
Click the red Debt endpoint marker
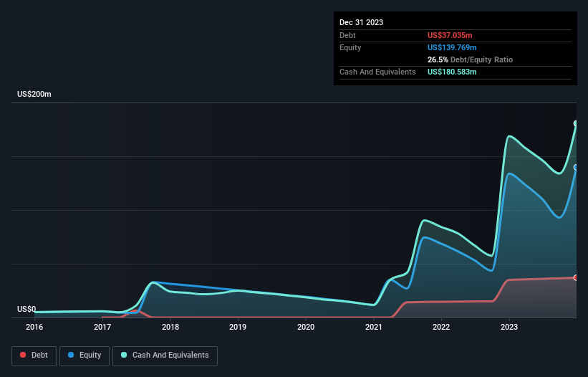click(x=576, y=277)
